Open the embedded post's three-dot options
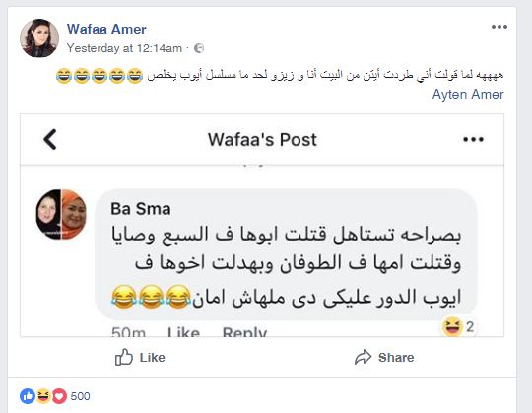532x413 pixels. pos(473,139)
